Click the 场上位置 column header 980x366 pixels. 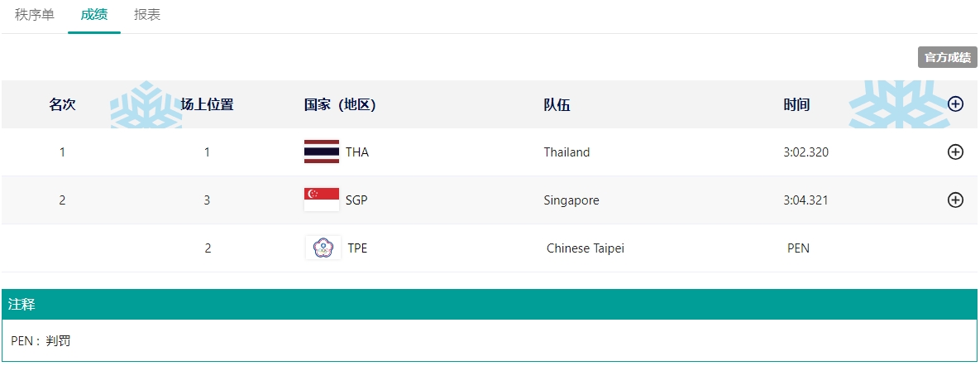point(208,104)
